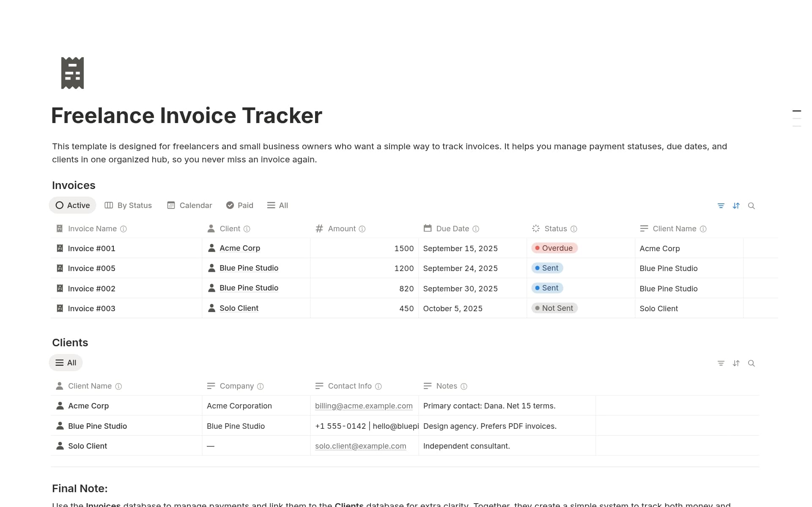Click the sort icon above the Clients table
Viewport: 812px width, 507px height.
736,363
